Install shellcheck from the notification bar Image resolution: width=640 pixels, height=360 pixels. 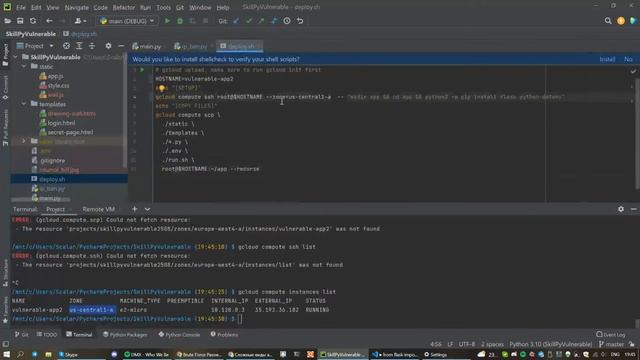click(x=607, y=59)
